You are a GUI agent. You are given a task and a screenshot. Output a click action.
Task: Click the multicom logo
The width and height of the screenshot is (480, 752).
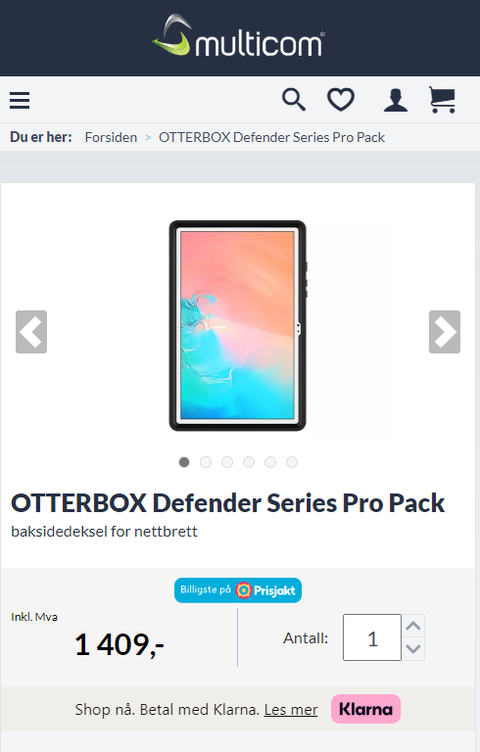[x=238, y=35]
